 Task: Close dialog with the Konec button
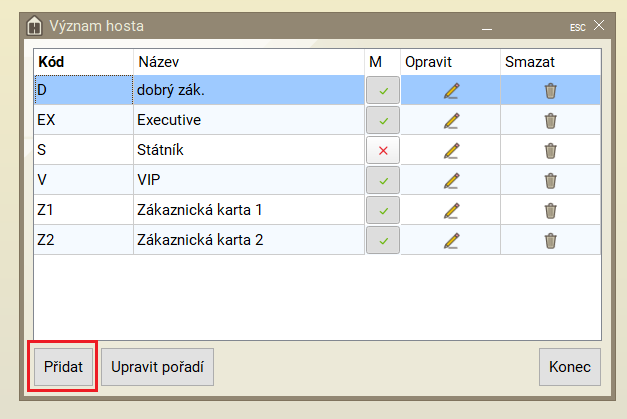569,367
